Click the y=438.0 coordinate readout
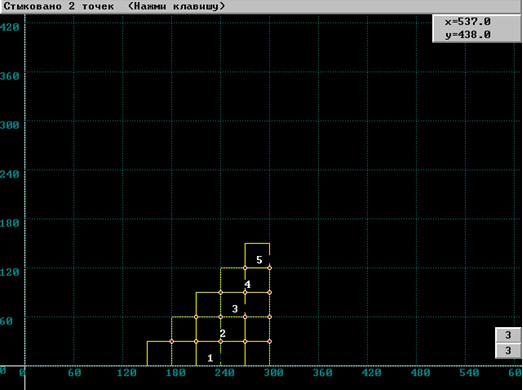 [468, 35]
